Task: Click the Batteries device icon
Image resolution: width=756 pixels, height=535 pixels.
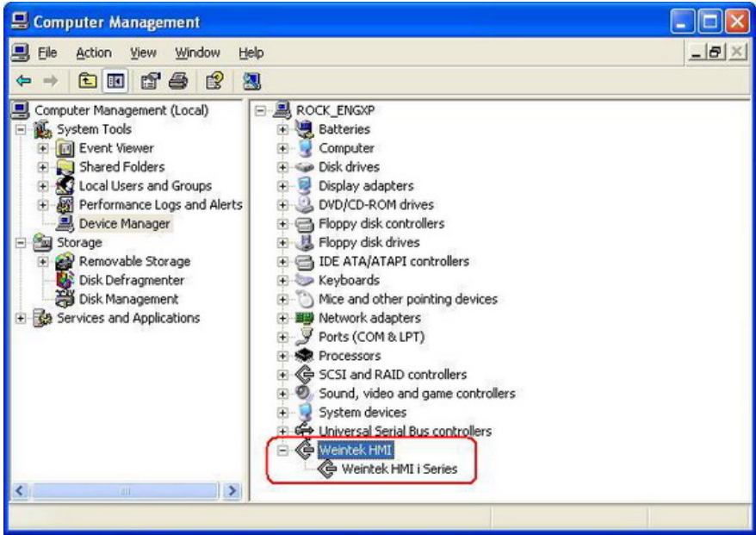Action: click(x=304, y=129)
